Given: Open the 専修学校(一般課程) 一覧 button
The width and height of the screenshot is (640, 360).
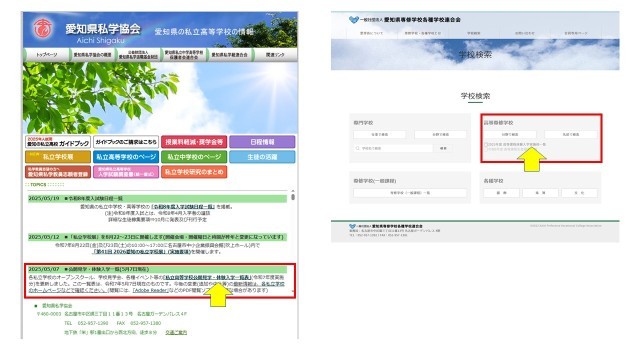Looking at the screenshot, I should tap(410, 193).
